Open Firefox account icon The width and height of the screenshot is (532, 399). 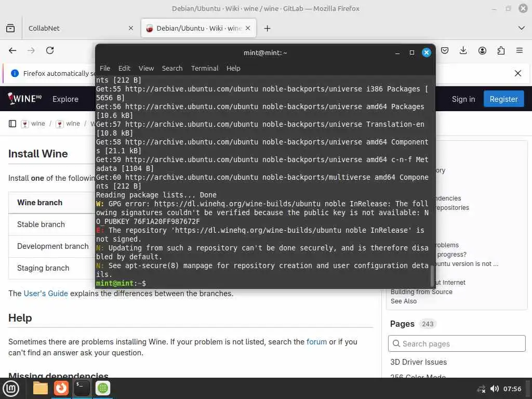[482, 50]
